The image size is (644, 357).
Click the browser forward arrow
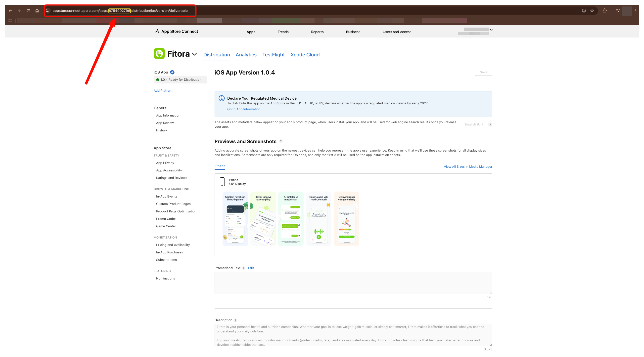19,11
